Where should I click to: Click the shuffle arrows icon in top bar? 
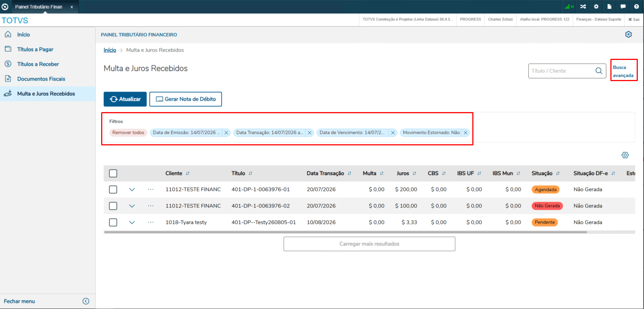(x=583, y=7)
